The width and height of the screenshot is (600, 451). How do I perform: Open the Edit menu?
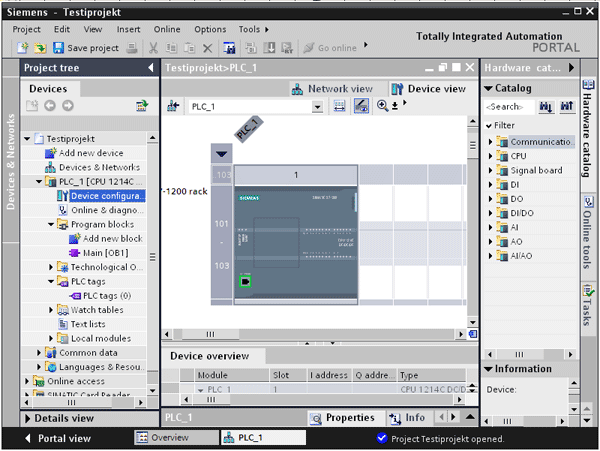[62, 29]
